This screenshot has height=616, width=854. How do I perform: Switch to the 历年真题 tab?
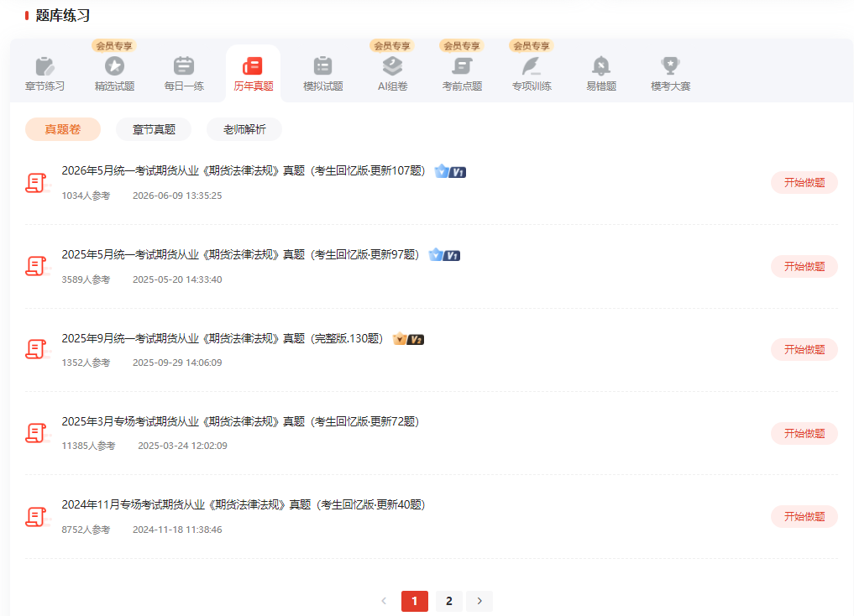254,74
